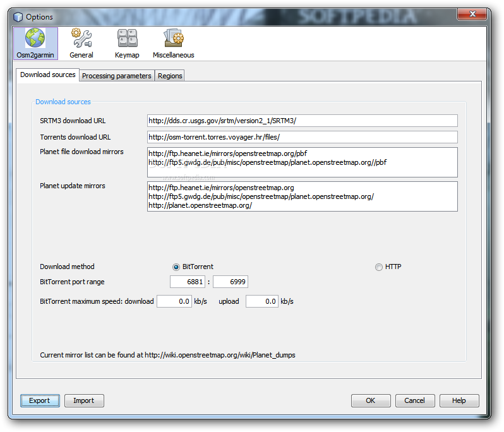
Task: Click the ftp5.gwdg.de pbf mirror line
Action: [267, 163]
